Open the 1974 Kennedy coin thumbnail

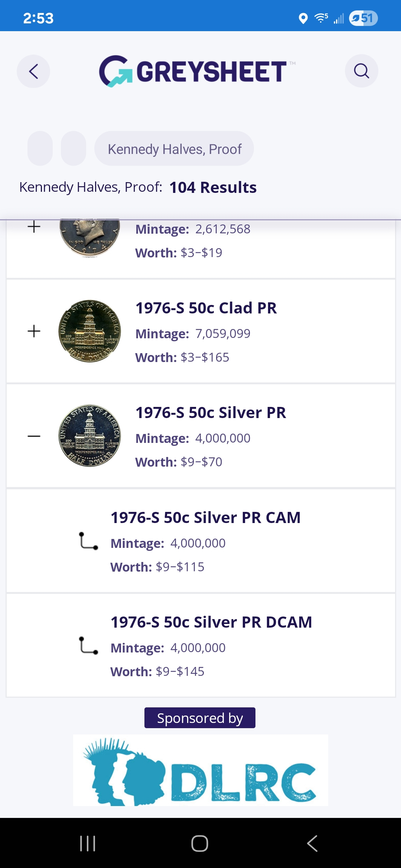(90, 238)
